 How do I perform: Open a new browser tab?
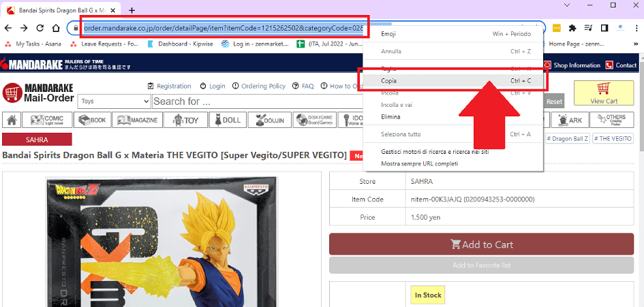pyautogui.click(x=132, y=10)
